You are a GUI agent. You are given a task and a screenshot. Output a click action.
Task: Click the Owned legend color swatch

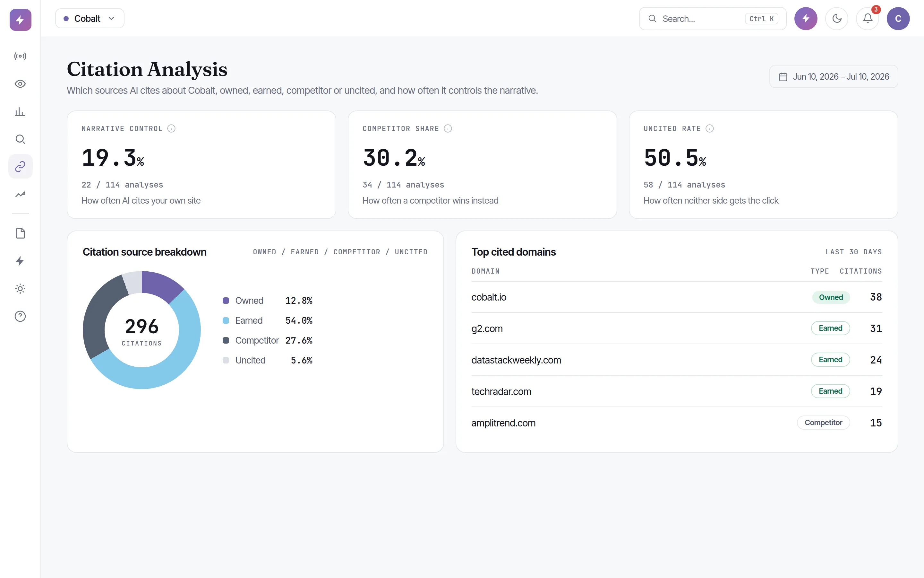[x=226, y=301]
